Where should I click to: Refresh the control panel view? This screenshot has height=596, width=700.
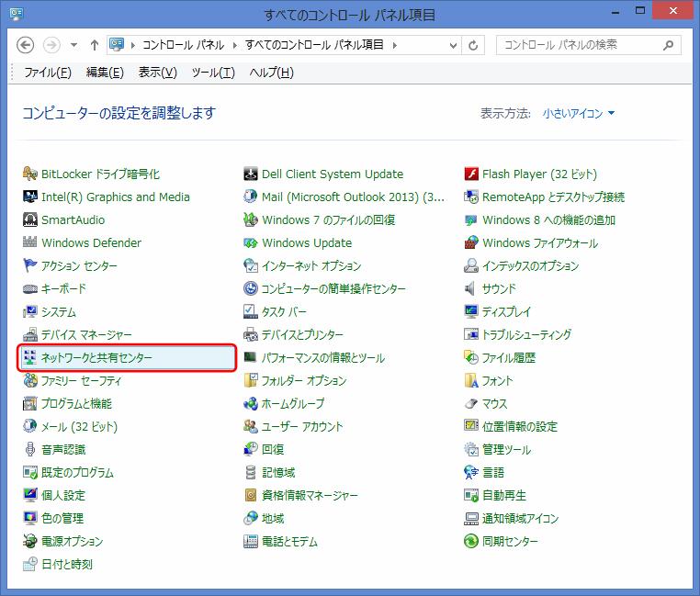tap(473, 45)
